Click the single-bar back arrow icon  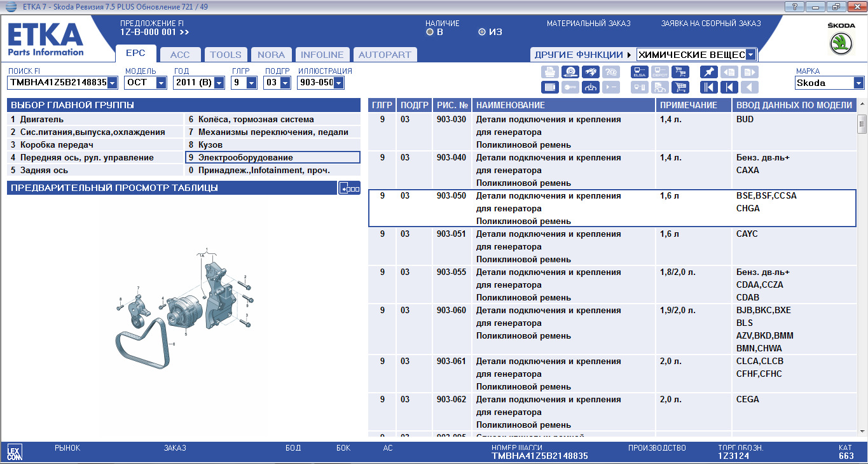coord(729,87)
